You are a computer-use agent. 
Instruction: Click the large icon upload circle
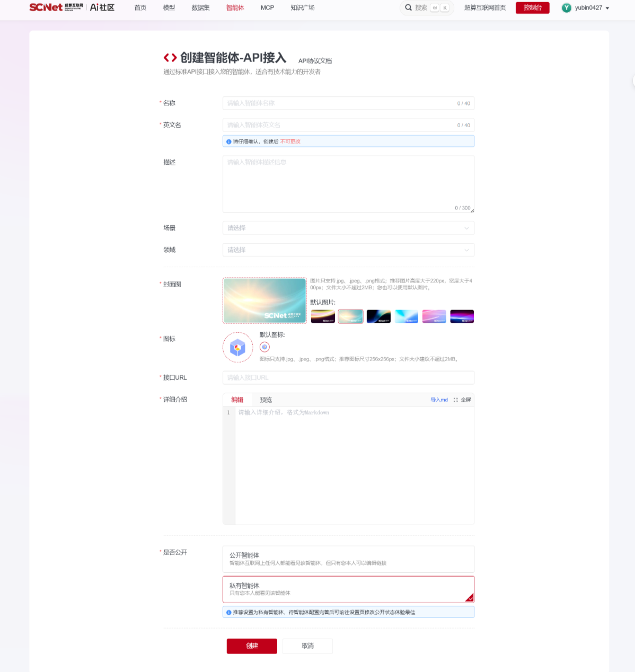coord(237,348)
